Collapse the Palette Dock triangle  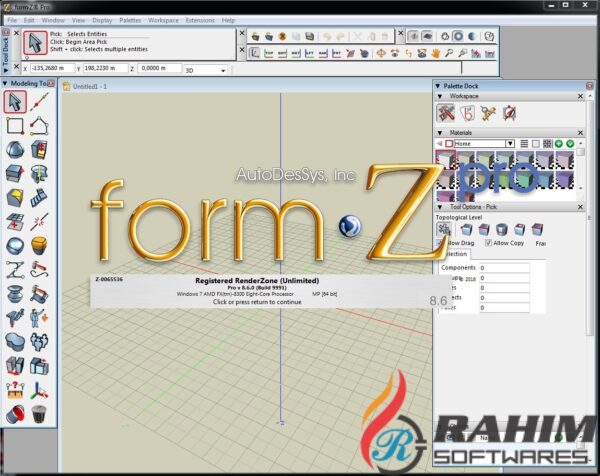pos(438,86)
